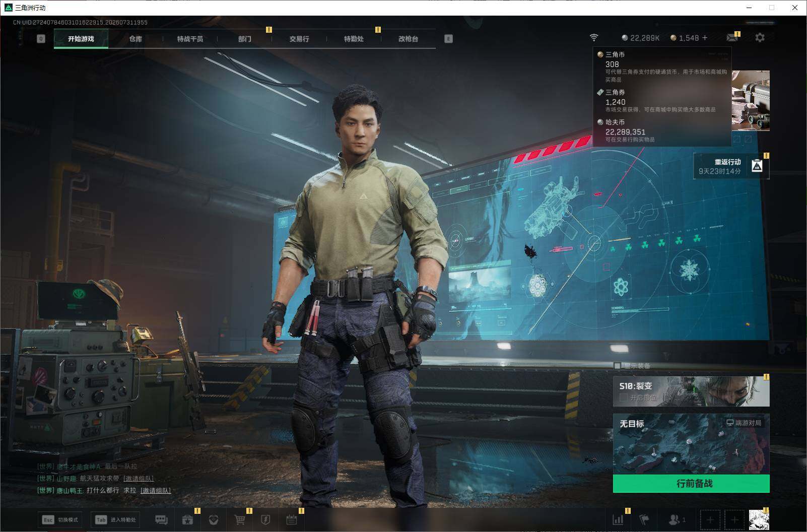Open the 重返行动 event banner

731,166
